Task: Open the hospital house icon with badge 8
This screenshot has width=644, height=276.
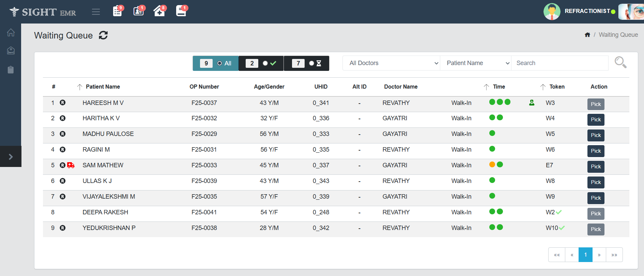Action: point(159,11)
